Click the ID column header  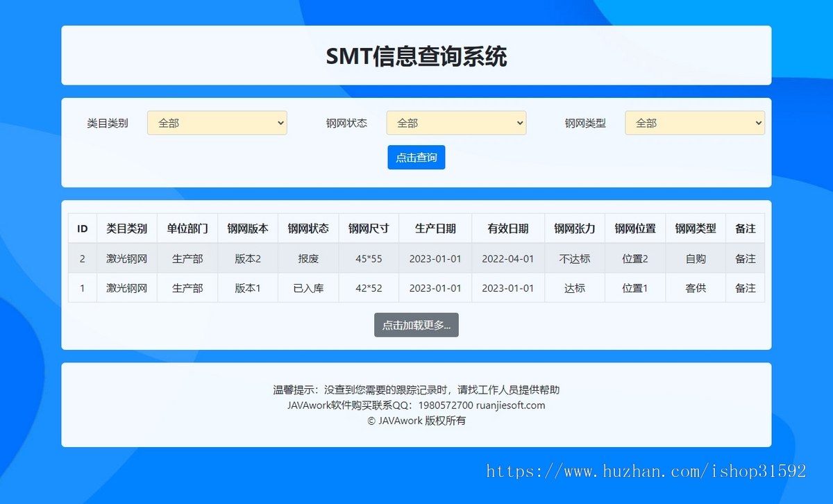click(83, 228)
